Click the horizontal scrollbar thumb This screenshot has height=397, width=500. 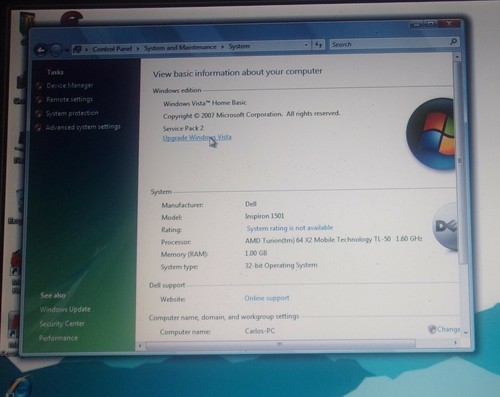280,344
